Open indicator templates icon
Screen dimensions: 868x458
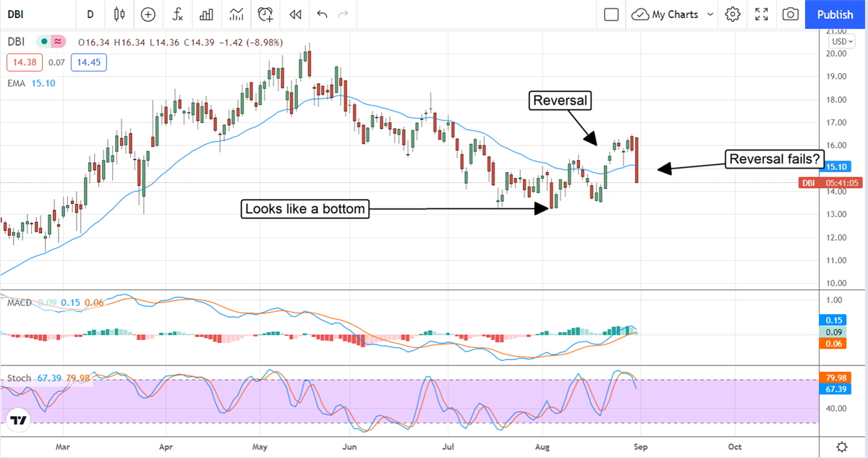[237, 14]
